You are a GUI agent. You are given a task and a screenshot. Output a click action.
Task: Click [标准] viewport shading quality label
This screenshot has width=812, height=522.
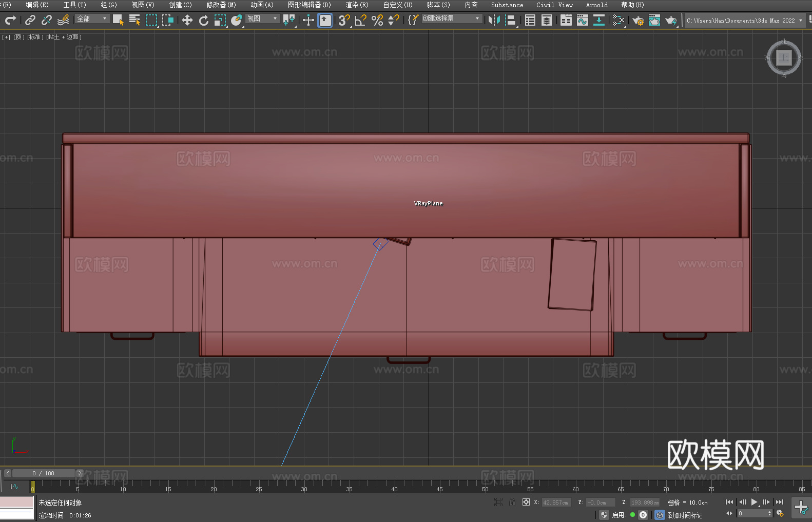(x=35, y=37)
